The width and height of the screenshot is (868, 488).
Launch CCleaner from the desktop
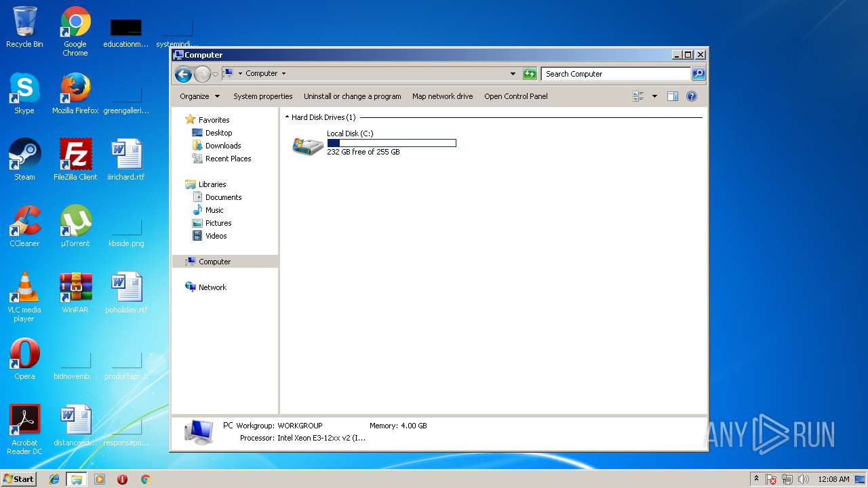click(x=24, y=226)
